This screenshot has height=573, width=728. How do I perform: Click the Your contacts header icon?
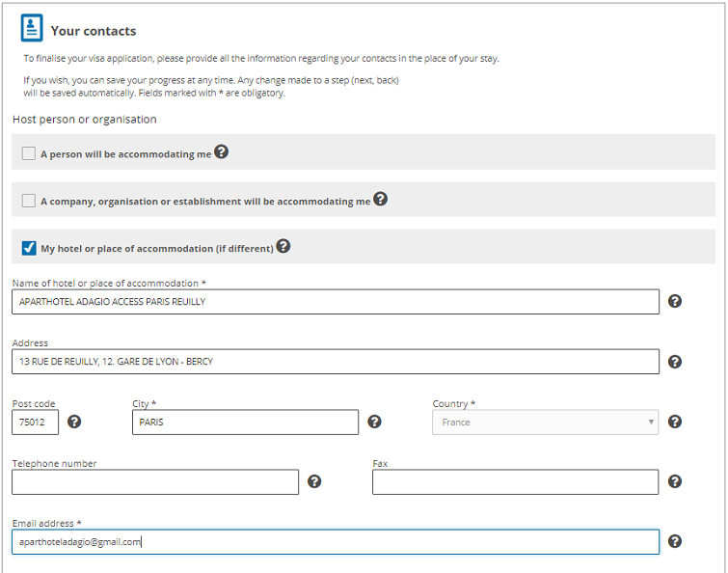[x=33, y=28]
